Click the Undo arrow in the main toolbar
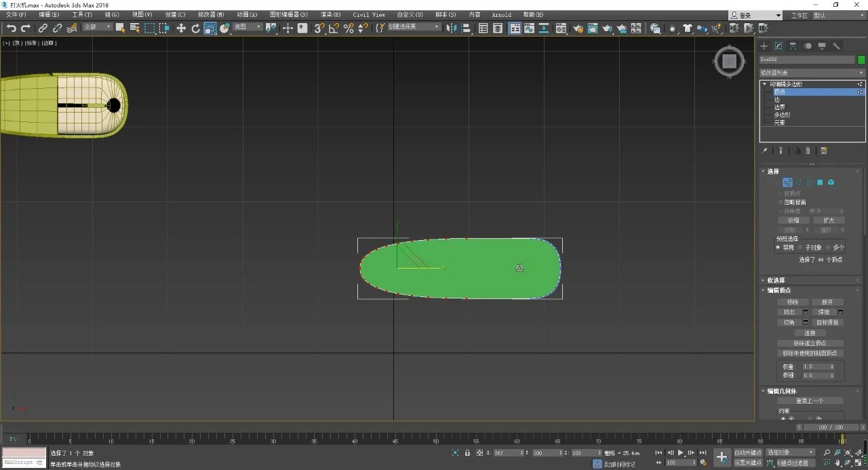 (11, 28)
